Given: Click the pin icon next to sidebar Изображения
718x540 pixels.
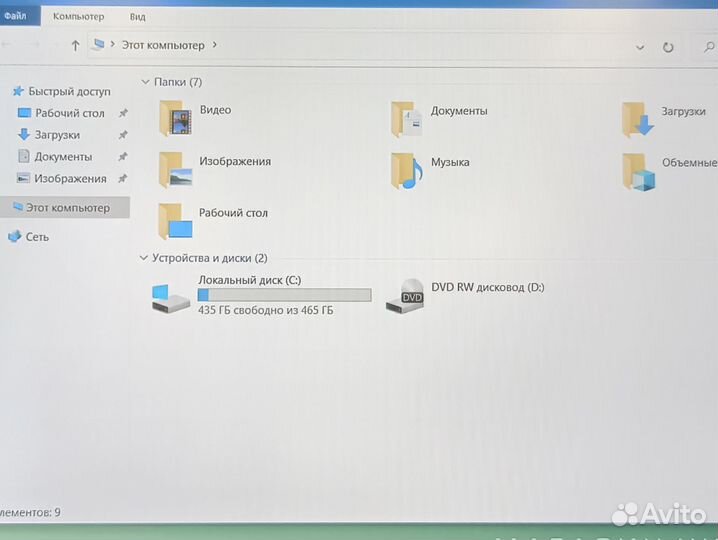Looking at the screenshot, I should pos(122,178).
